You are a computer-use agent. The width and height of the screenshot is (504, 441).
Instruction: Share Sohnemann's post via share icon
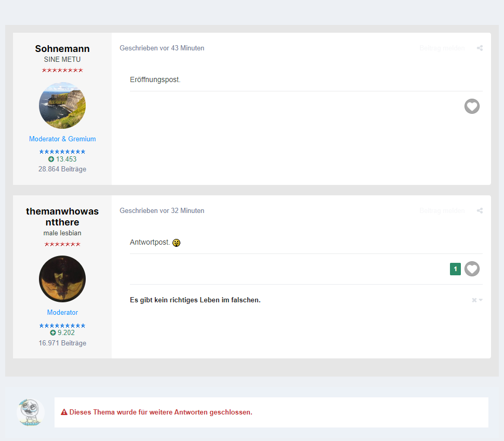[x=480, y=48]
